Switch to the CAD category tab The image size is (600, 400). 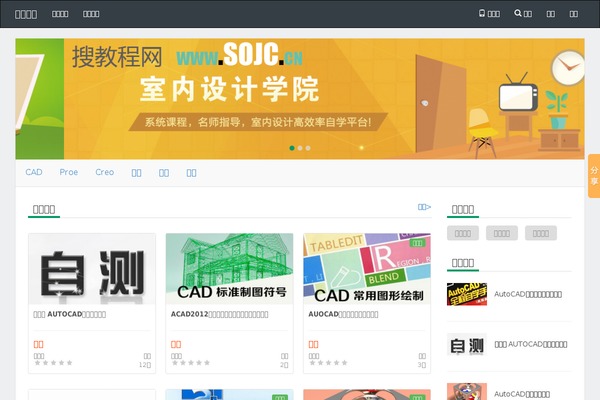pyautogui.click(x=34, y=172)
